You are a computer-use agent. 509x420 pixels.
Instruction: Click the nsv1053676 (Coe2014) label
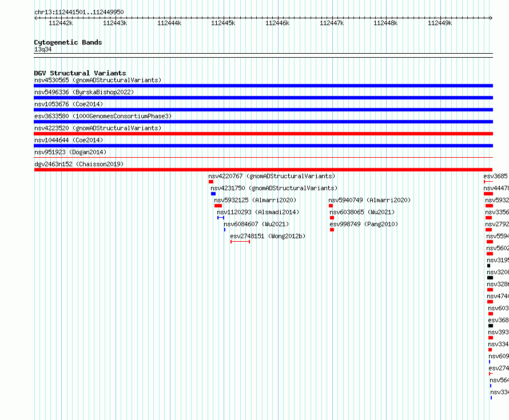point(69,104)
